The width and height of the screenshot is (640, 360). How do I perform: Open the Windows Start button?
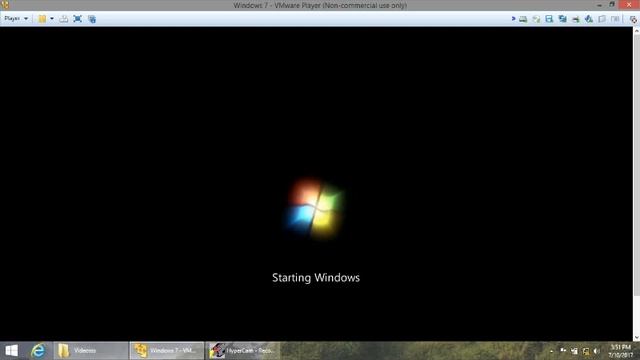12,351
